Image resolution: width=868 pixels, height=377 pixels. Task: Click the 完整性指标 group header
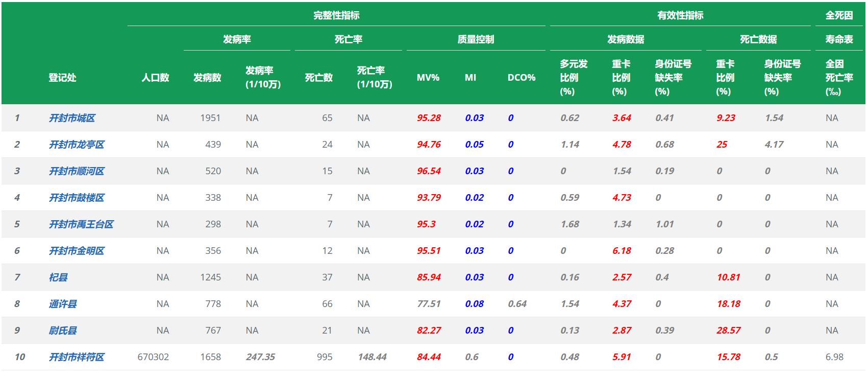[x=336, y=15]
